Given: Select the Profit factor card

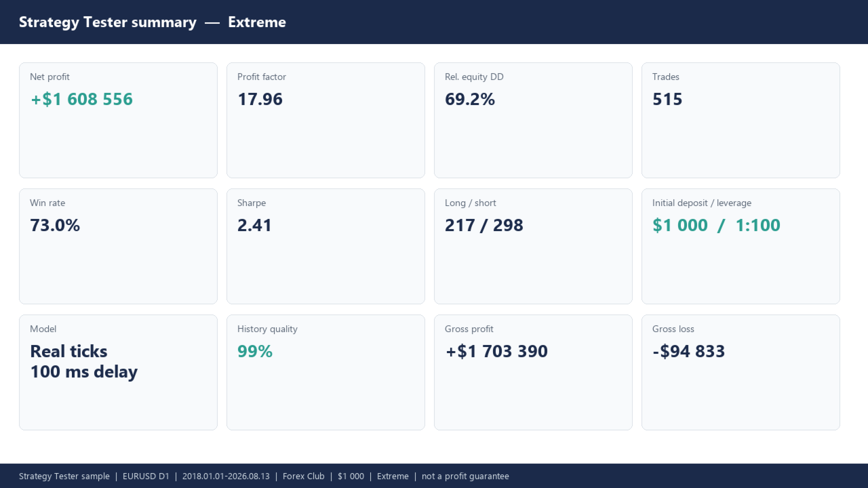Looking at the screenshot, I should (x=325, y=120).
